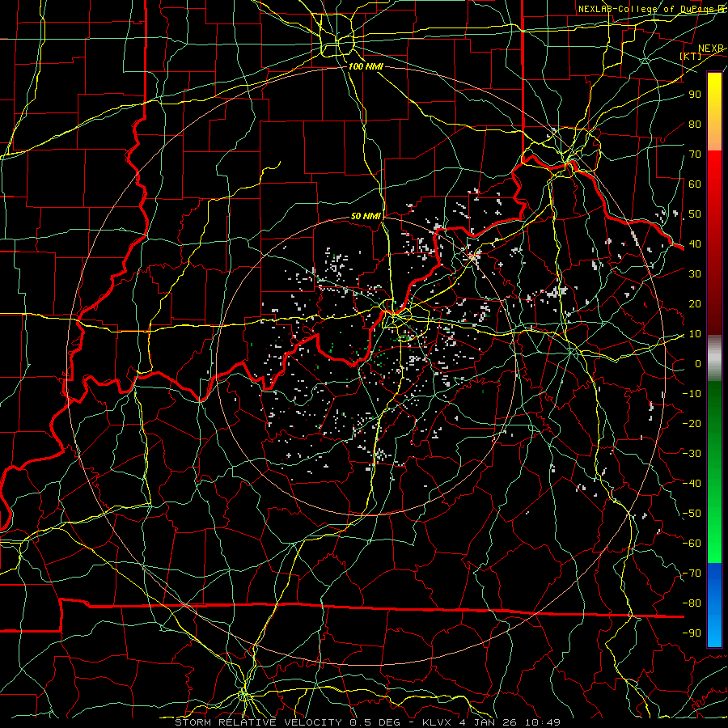This screenshot has width=728, height=728.
Task: Pick the gray band at zero velocity
Action: pos(714,358)
